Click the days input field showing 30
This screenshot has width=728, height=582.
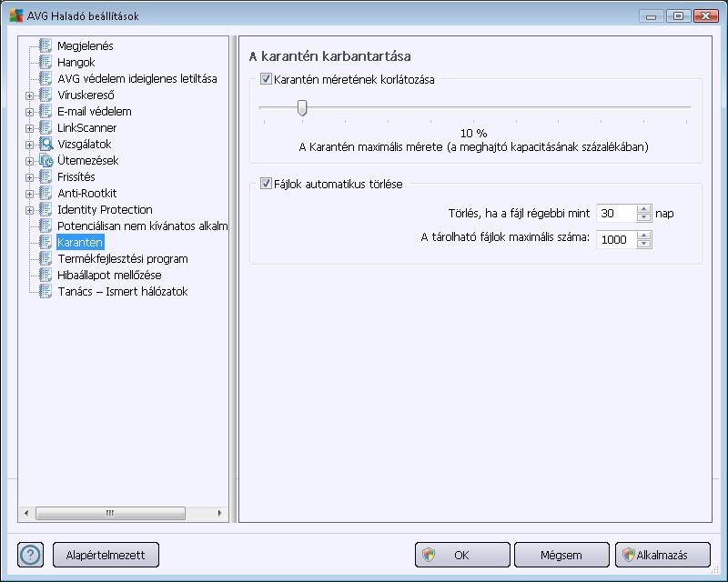617,213
